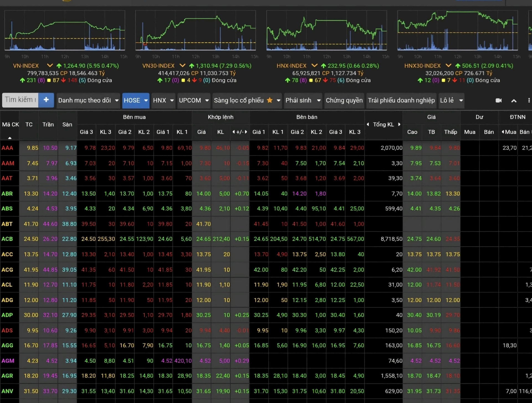Click left arrow beside Tổng KL header
Viewport: 532px width, 403px height.
368,124
